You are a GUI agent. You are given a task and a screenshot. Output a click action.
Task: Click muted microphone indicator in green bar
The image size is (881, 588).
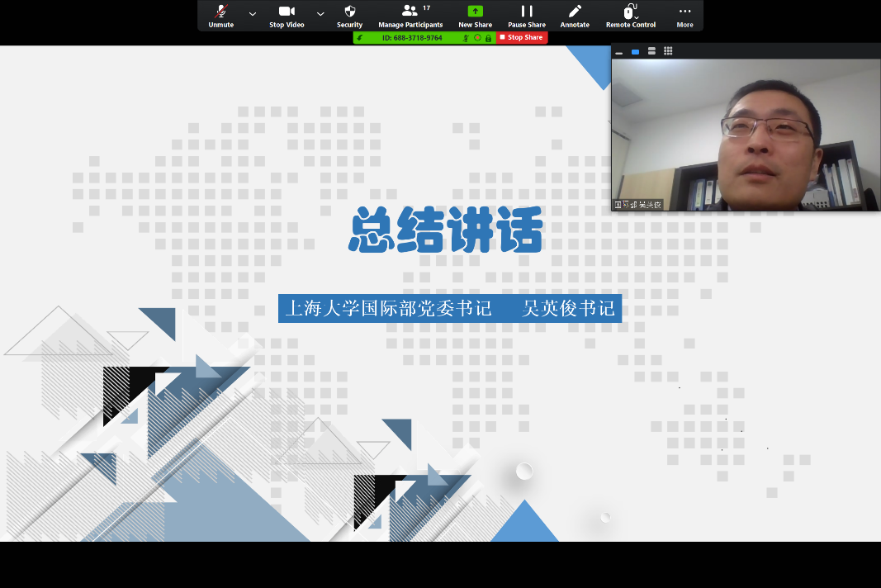point(467,38)
